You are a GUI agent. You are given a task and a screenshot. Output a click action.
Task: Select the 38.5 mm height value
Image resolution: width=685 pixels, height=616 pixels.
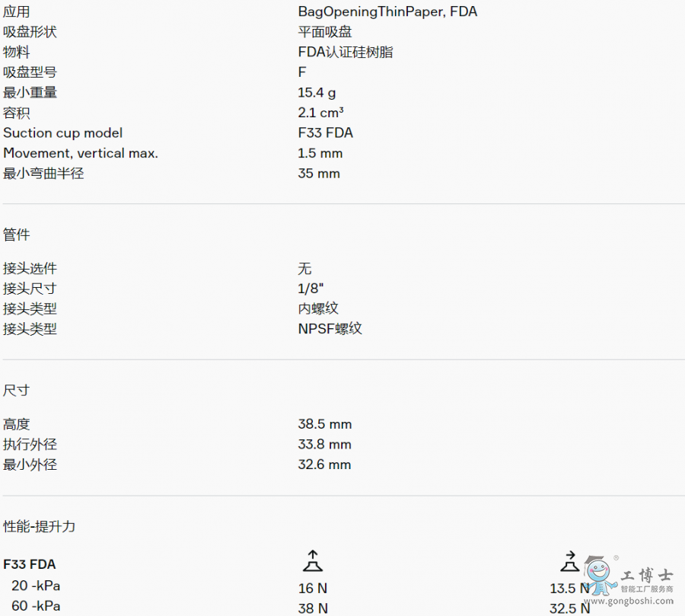tap(325, 424)
